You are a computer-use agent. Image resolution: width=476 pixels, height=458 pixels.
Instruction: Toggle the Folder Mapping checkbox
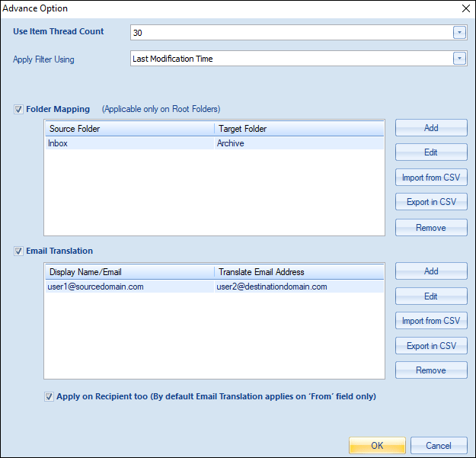(x=18, y=109)
